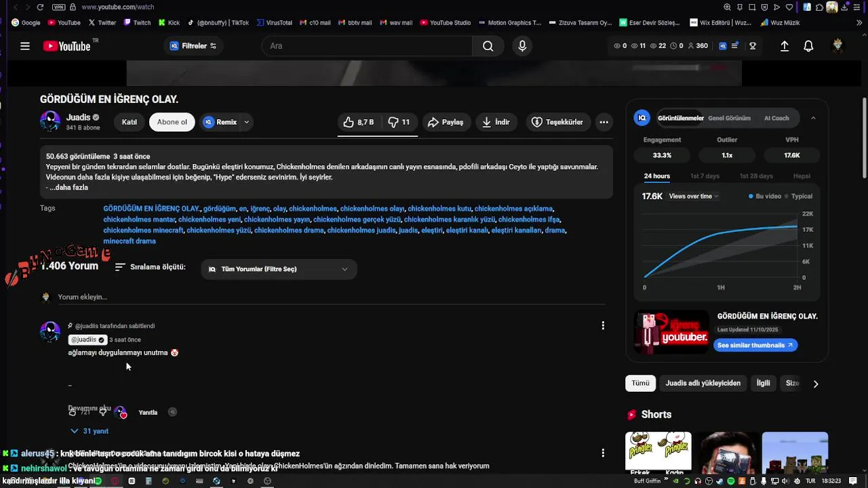This screenshot has width=868, height=488.
Task: Click the IQ badge in the analytics panel
Action: tap(642, 118)
